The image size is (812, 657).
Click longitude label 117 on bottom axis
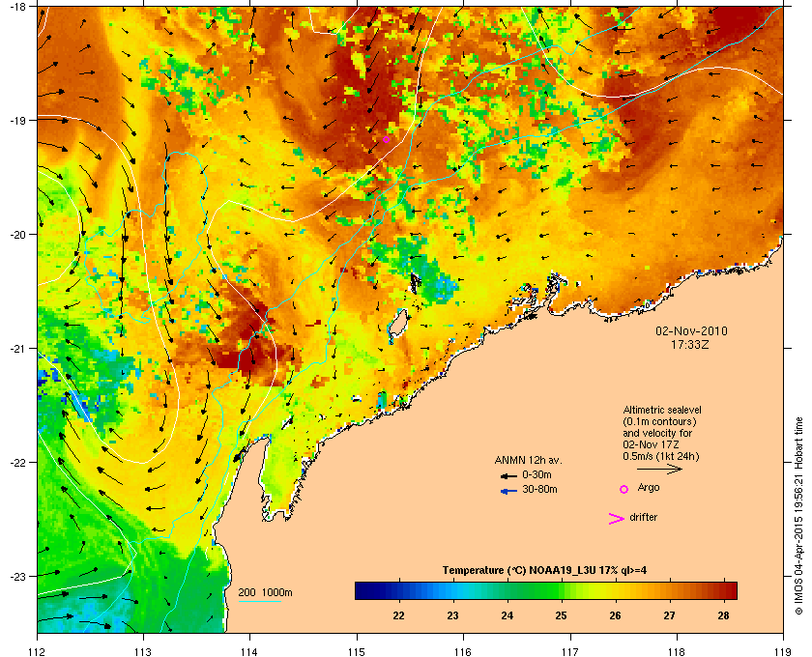coord(570,651)
